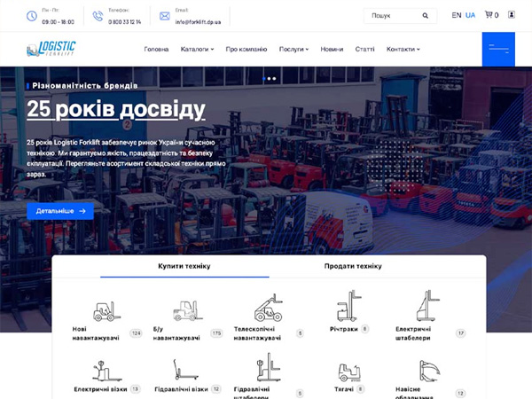The height and width of the screenshot is (399, 532).
Task: Open the Тягачі category icon
Action: pos(348,372)
